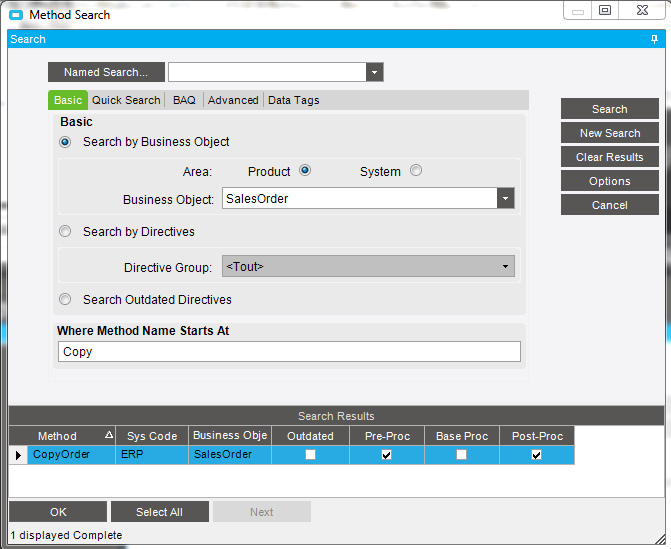The width and height of the screenshot is (671, 549).
Task: Expand the Business Object dropdown arrow
Action: coord(505,199)
